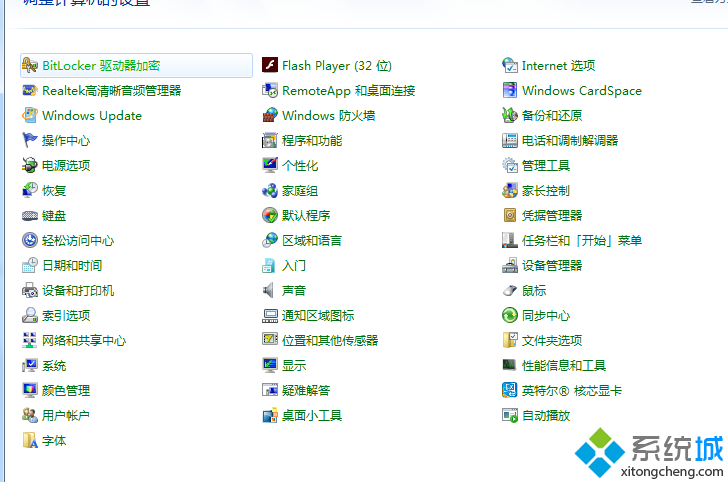Open the 文件夹选项 icon

tap(510, 340)
